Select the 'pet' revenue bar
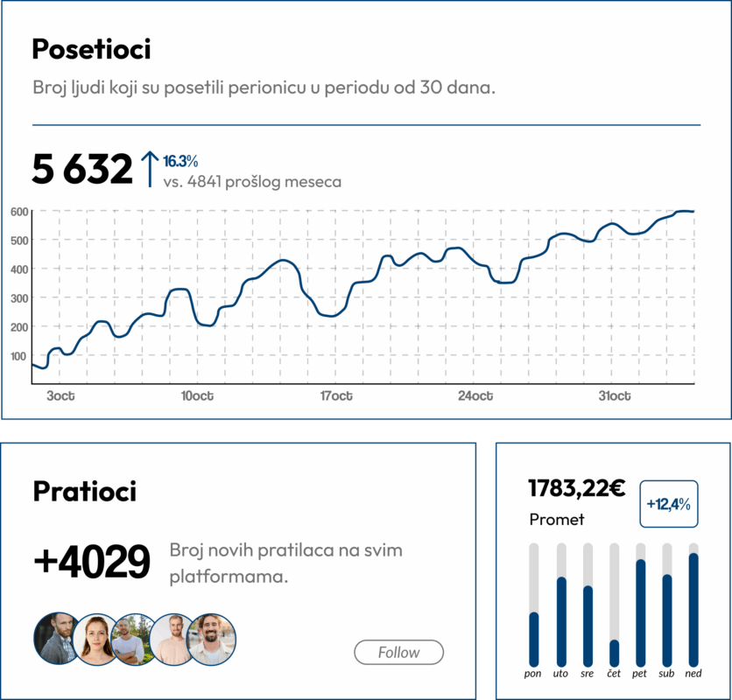Screen dimensions: 732x700 coord(640,612)
